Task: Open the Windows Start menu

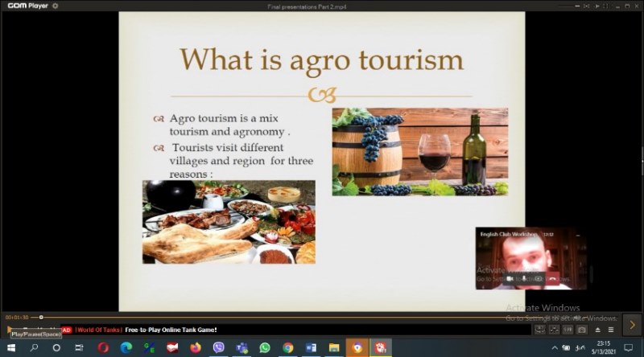Action: [11, 348]
